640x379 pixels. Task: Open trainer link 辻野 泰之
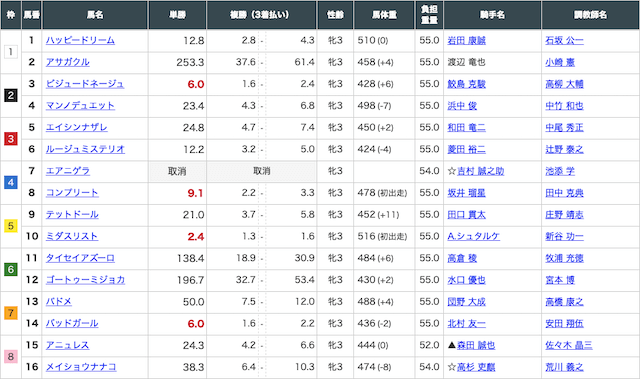(564, 149)
